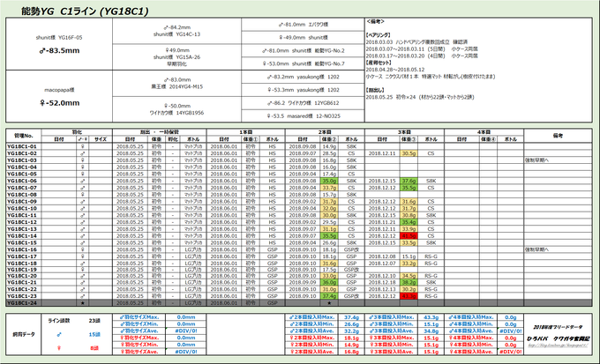600x364 pixels.
Task: Select the 羽化 サイズ column header
Action: 101,139
